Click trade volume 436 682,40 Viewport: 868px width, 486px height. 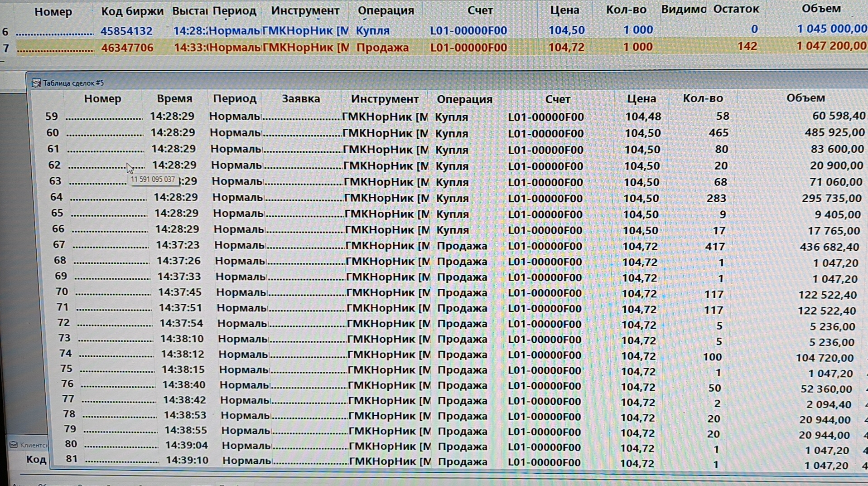click(x=830, y=247)
